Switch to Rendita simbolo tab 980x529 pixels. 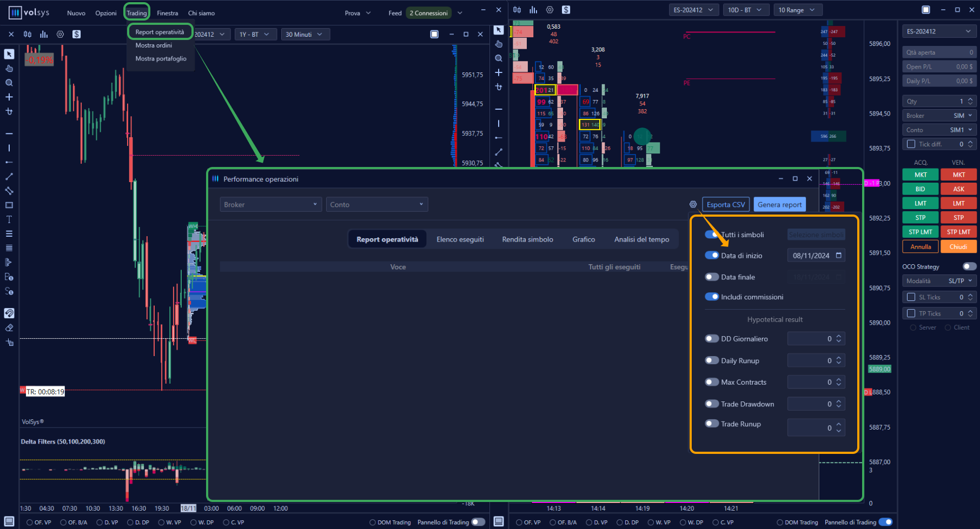[527, 239]
